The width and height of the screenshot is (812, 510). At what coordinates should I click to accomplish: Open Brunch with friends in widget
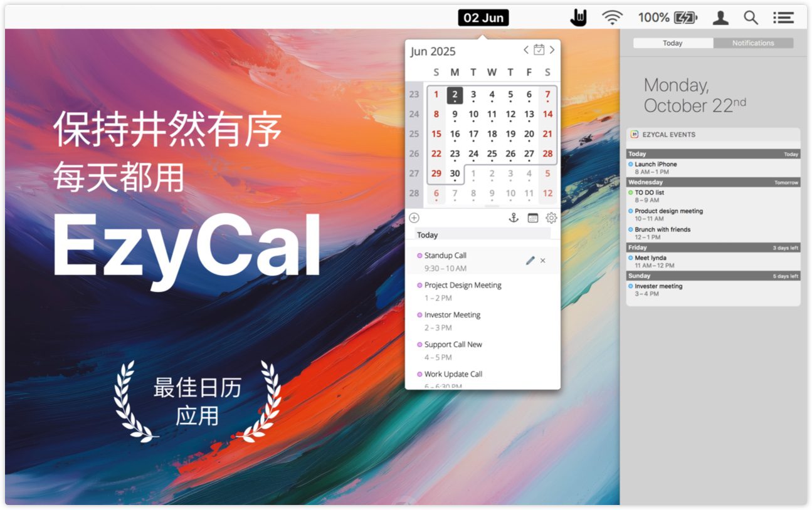point(714,233)
